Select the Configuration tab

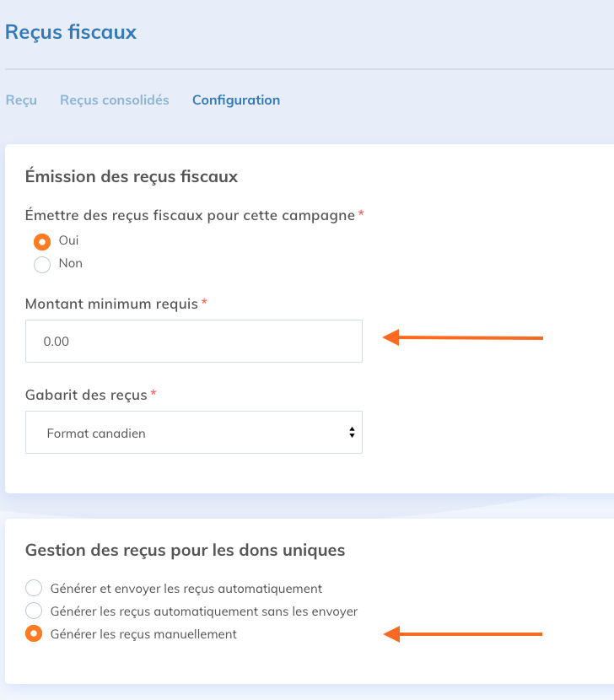[x=235, y=100]
